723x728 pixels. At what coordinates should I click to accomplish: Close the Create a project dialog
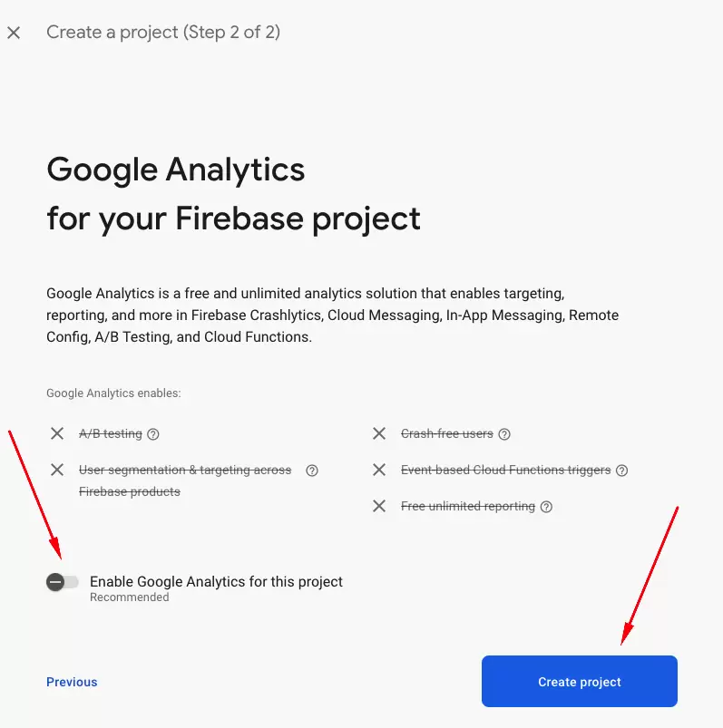click(x=14, y=33)
